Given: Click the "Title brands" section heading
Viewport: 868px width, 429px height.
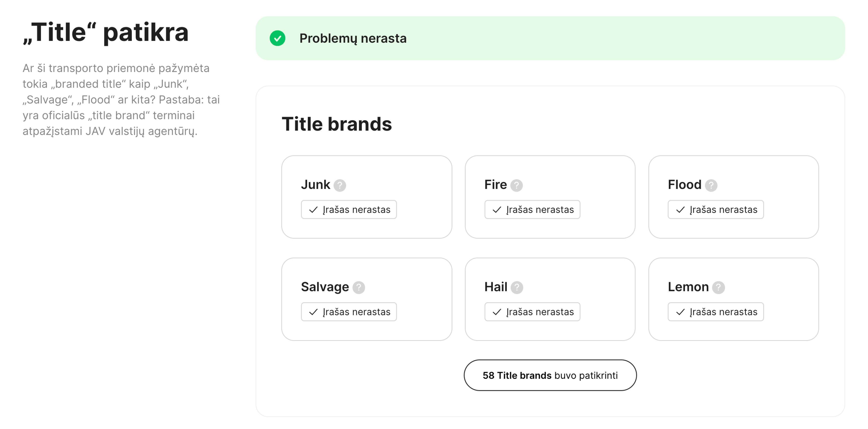Looking at the screenshot, I should (x=337, y=124).
